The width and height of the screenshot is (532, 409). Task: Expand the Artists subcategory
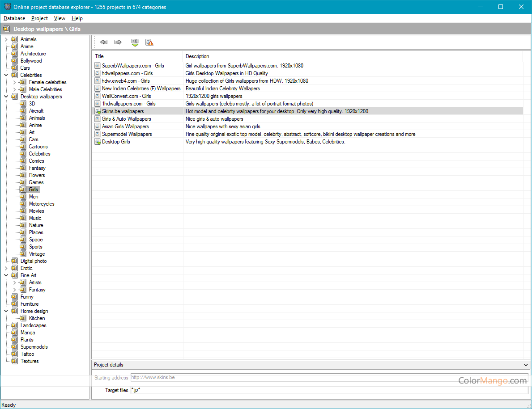pyautogui.click(x=14, y=282)
